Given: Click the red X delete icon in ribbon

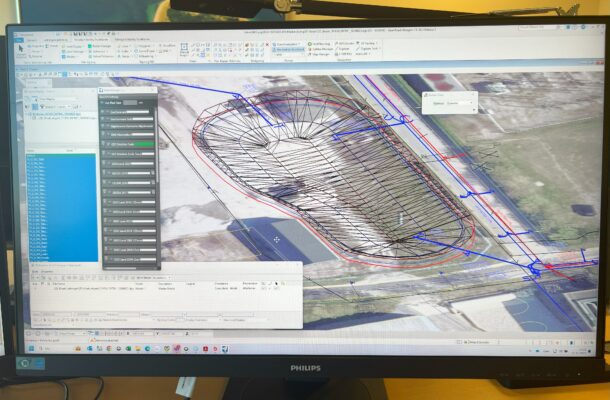Looking at the screenshot, I should click(267, 45).
